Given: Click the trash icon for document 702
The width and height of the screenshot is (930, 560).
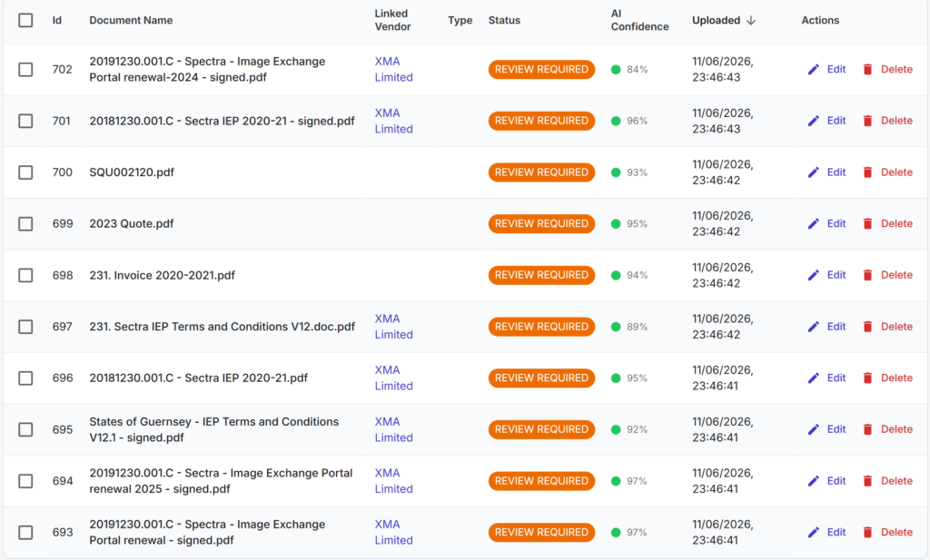Looking at the screenshot, I should pos(867,69).
